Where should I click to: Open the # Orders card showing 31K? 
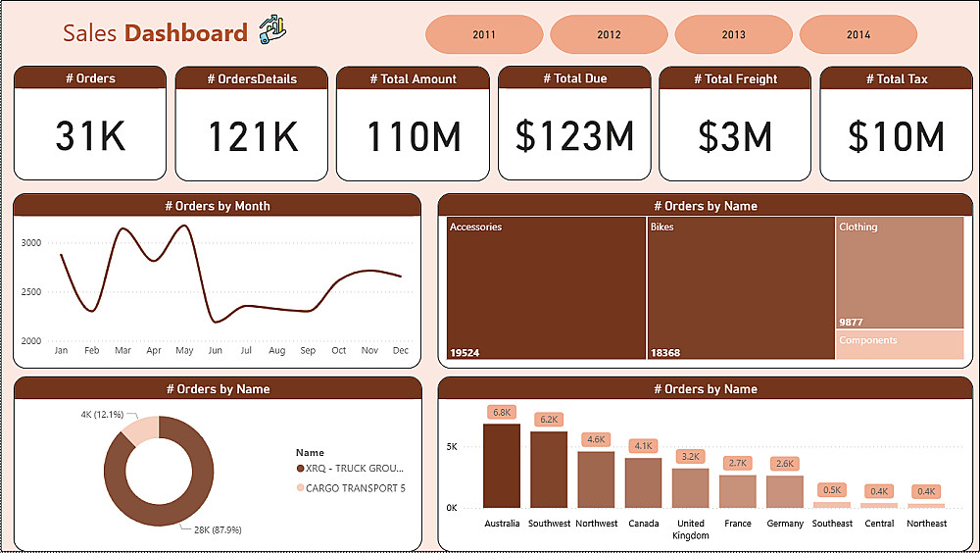tap(90, 124)
